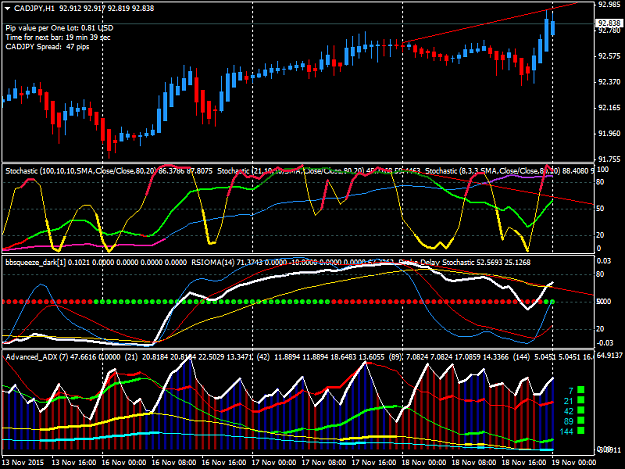Click the green square beside ADX period 89

(581, 420)
